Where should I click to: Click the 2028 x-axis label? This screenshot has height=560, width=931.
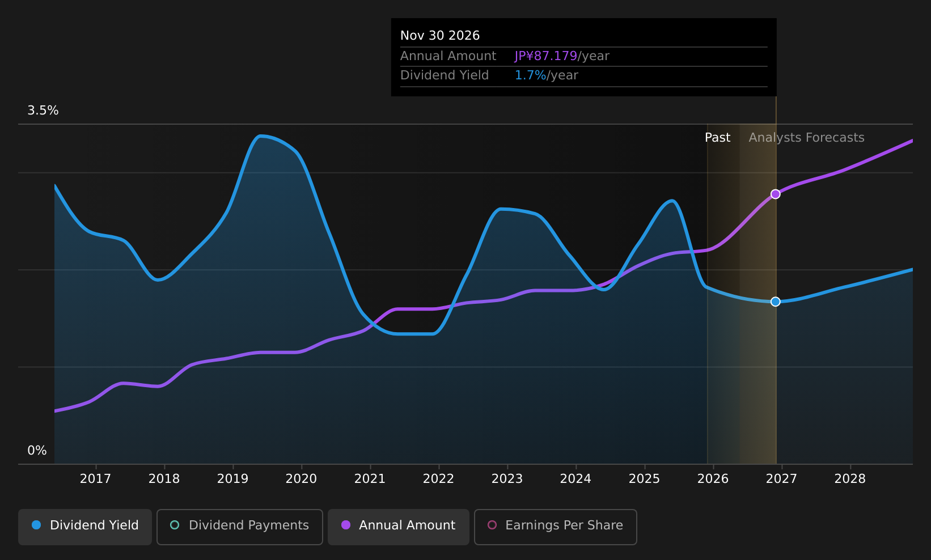pos(850,479)
